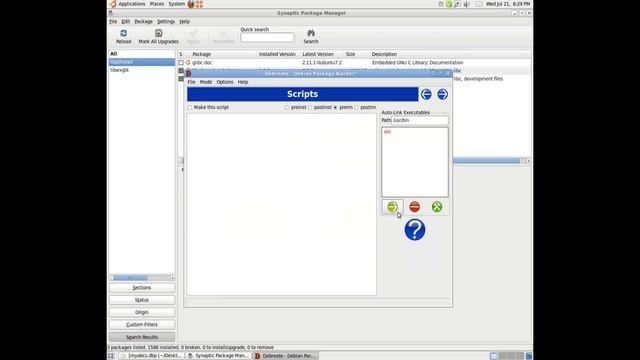Click the green build scripts button
The width and height of the screenshot is (640, 360).
click(x=437, y=207)
